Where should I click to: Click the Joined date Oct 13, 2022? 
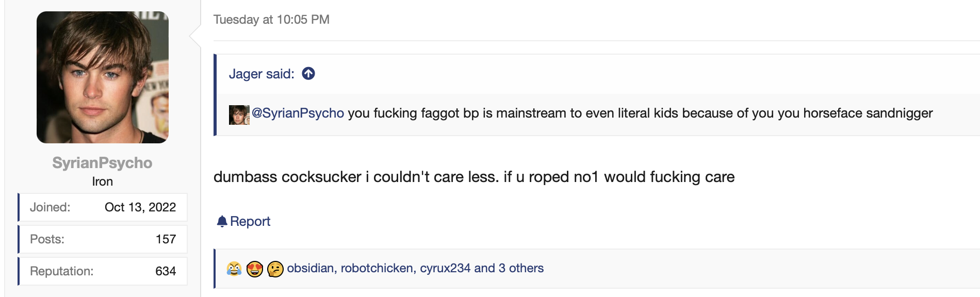click(140, 207)
